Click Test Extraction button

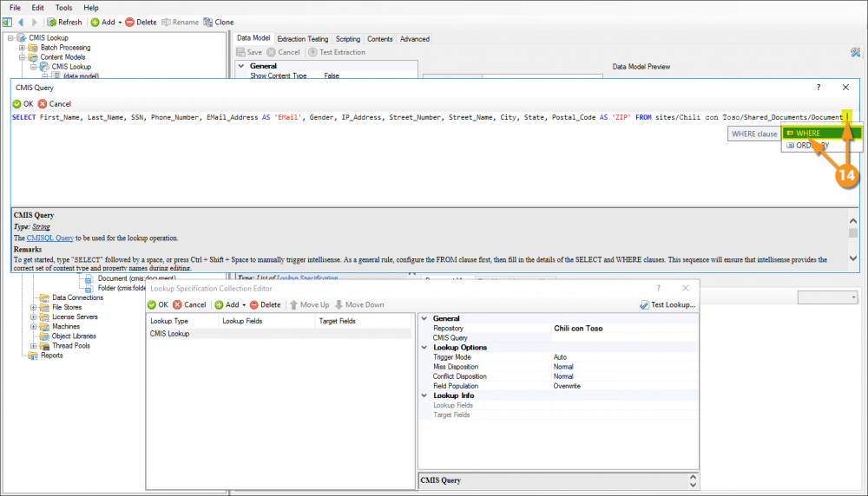pyautogui.click(x=337, y=52)
